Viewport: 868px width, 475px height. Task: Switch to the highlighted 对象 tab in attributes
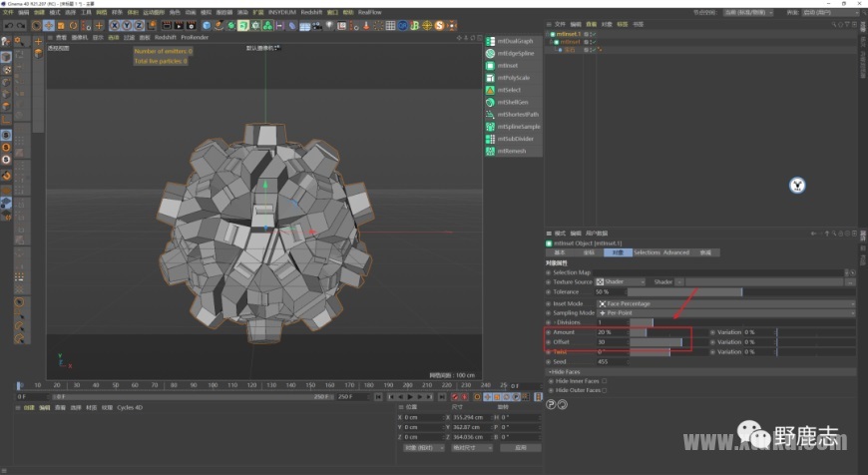point(618,252)
